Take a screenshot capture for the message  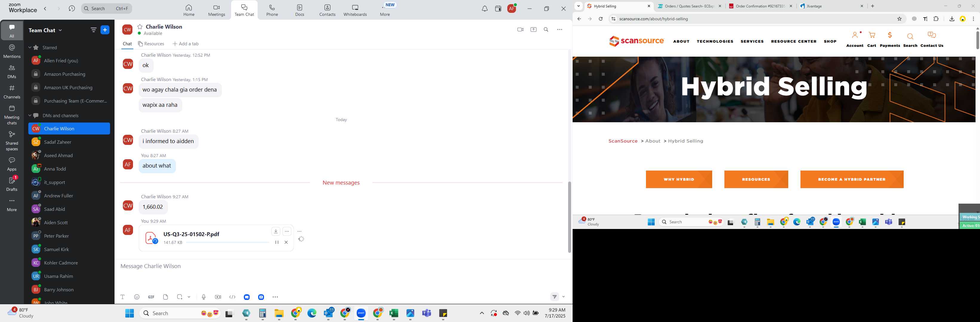pyautogui.click(x=180, y=297)
